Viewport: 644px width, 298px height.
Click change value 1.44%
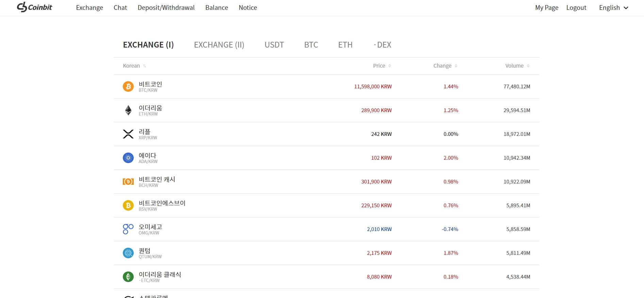(451, 87)
